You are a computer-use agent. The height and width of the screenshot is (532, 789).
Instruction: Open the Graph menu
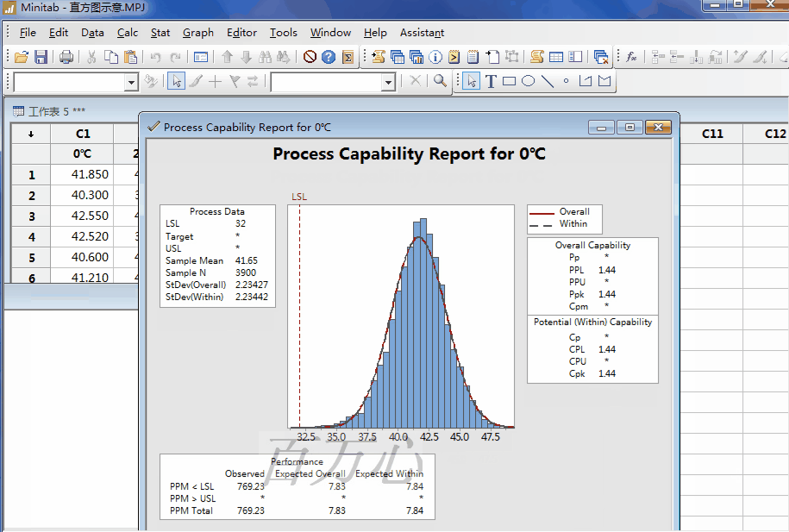[197, 33]
